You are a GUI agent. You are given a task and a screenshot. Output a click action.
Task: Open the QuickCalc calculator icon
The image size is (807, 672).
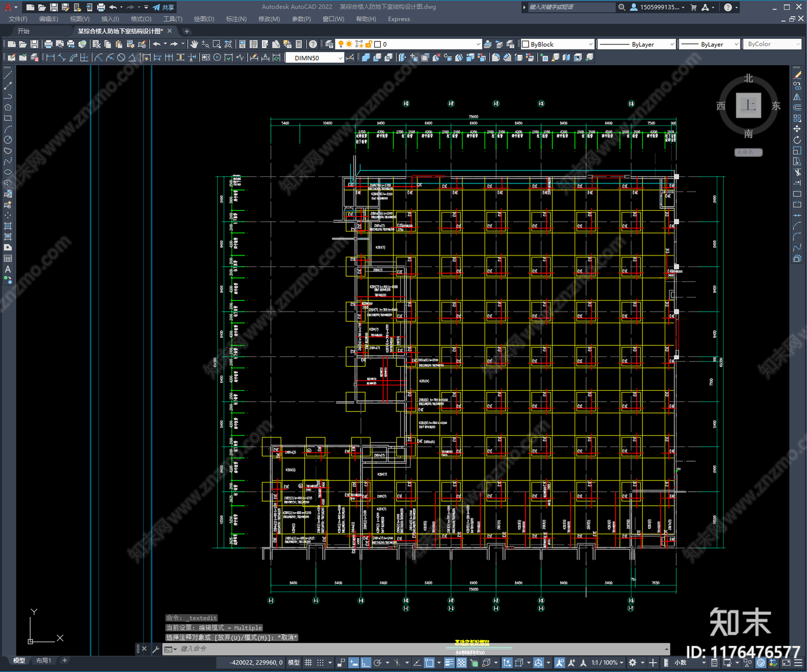pyautogui.click(x=299, y=44)
